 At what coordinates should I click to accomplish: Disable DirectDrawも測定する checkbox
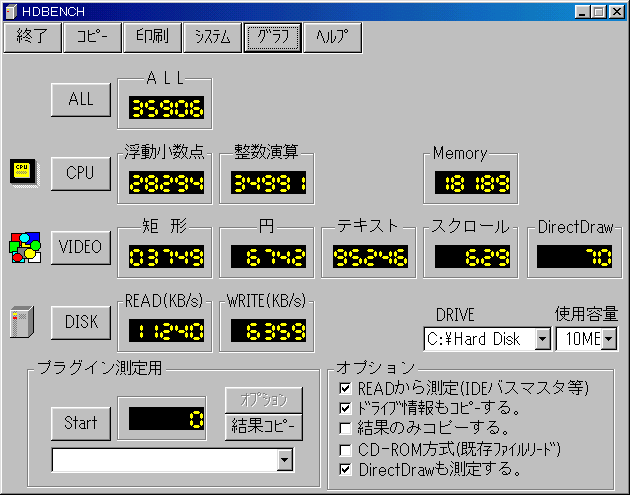point(345,469)
